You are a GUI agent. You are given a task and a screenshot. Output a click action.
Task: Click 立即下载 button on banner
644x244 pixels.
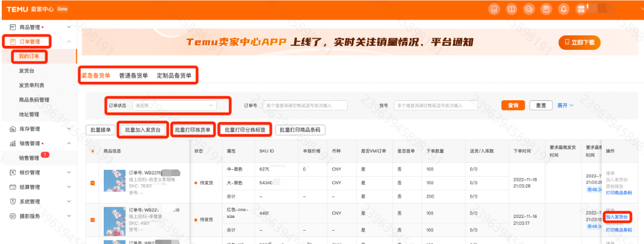tap(579, 42)
